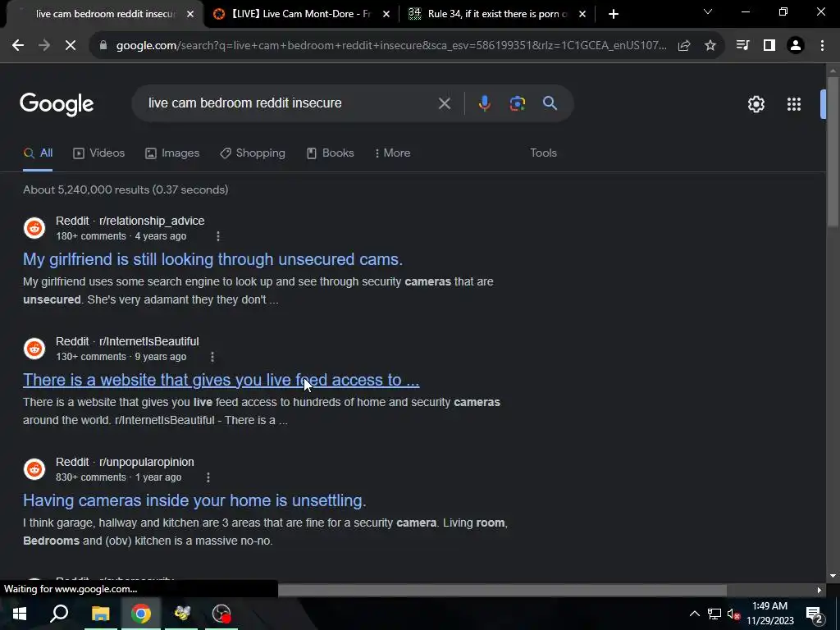Click inside the Google search input field
This screenshot has width=840, height=630.
[290, 103]
